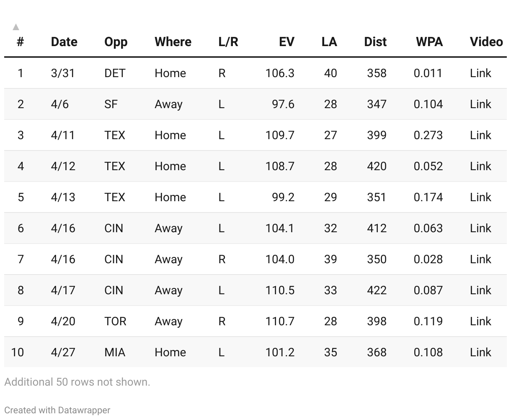This screenshot has width=511, height=420.
Task: Sort by the EV column header
Action: tap(286, 42)
